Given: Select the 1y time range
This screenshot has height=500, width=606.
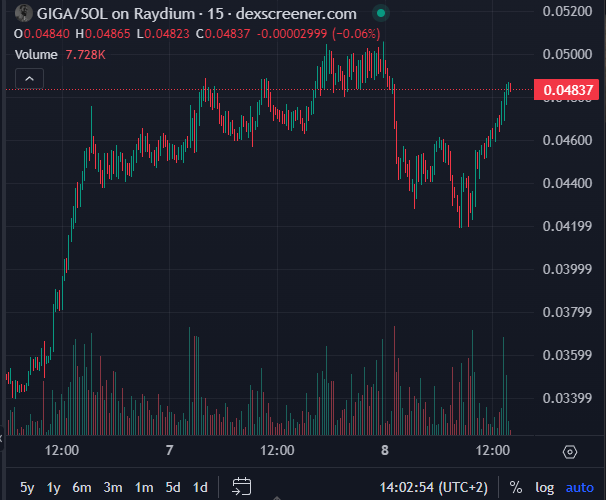Looking at the screenshot, I should point(54,487).
